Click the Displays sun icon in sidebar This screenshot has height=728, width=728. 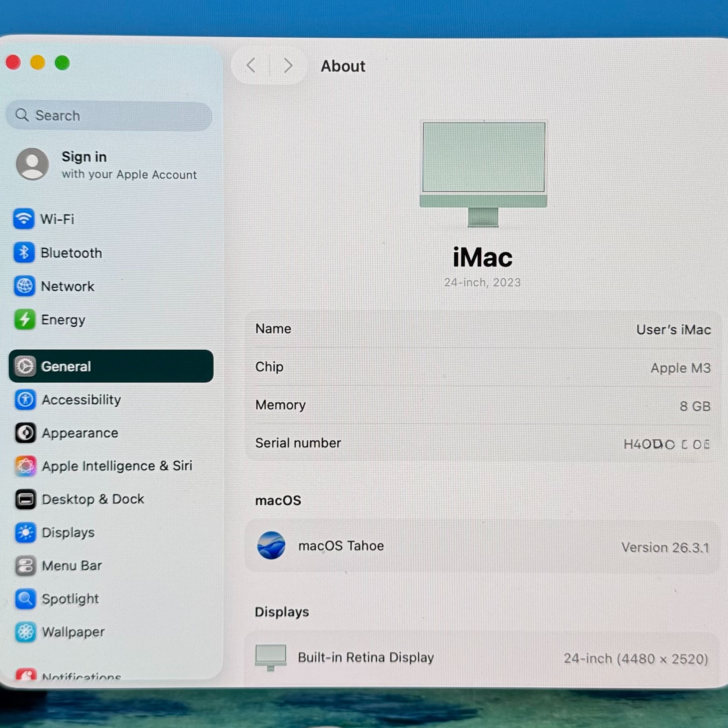click(25, 532)
